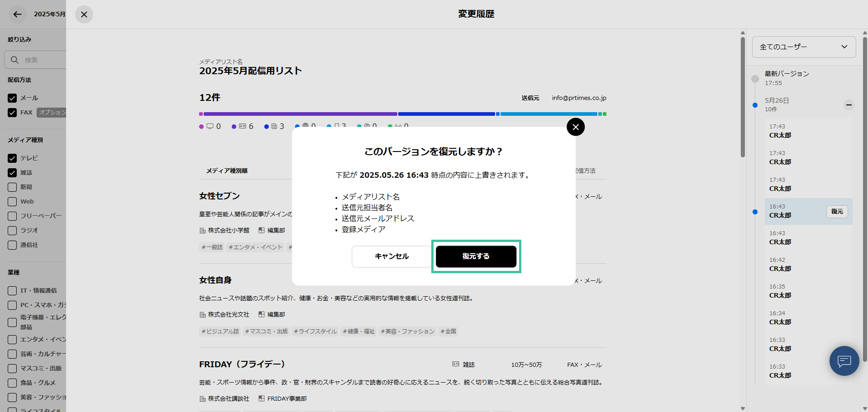Viewport: 868px width, 412px height.
Task: Click the キャンセル button
Action: coord(391,256)
